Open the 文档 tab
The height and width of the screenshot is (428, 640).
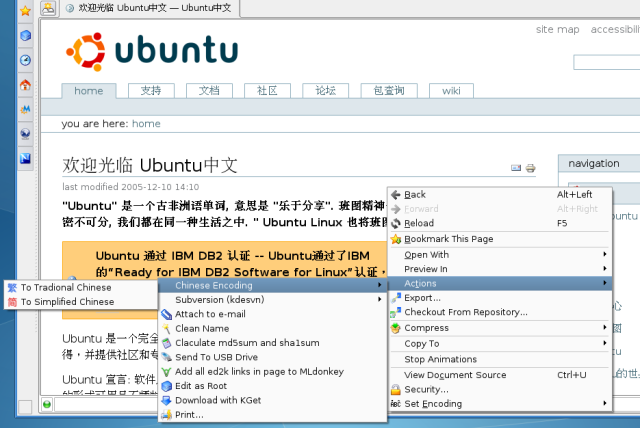click(x=209, y=91)
